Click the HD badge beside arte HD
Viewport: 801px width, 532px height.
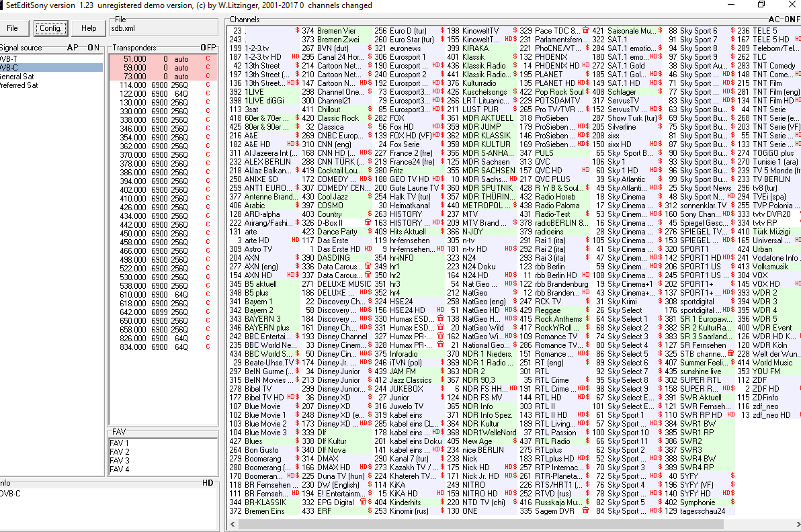295,240
